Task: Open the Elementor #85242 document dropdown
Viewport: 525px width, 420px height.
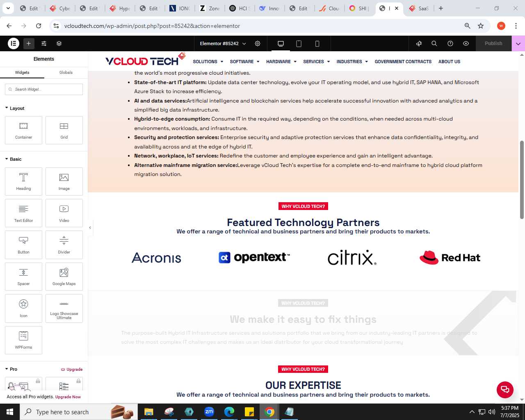Action: (x=223, y=43)
